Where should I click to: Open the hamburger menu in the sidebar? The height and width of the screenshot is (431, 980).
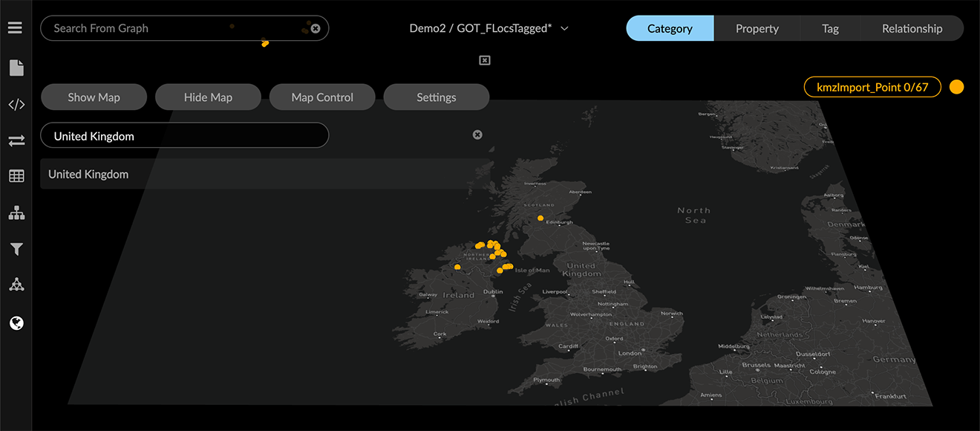(x=16, y=27)
